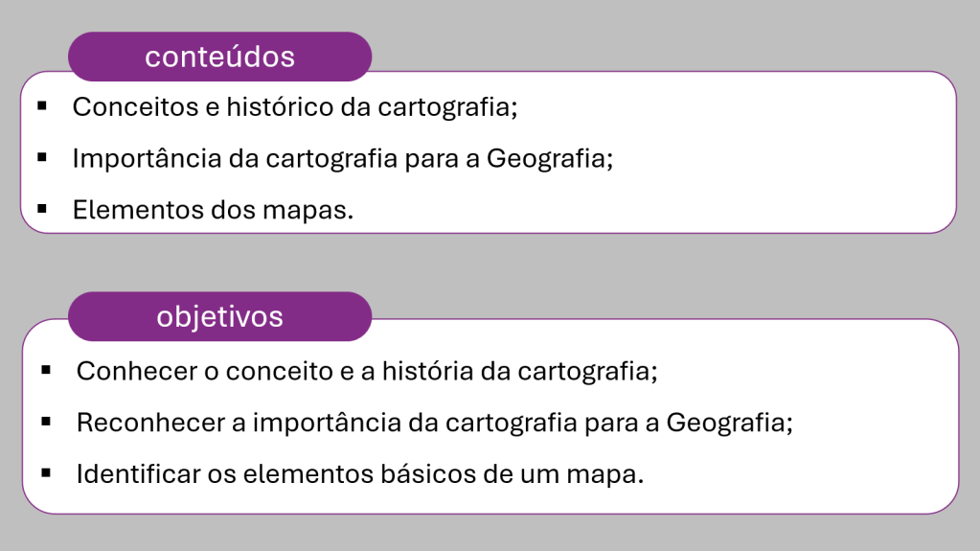This screenshot has width=980, height=551.
Task: Click the purple "conteúdos" header label
Action: pyautogui.click(x=219, y=57)
